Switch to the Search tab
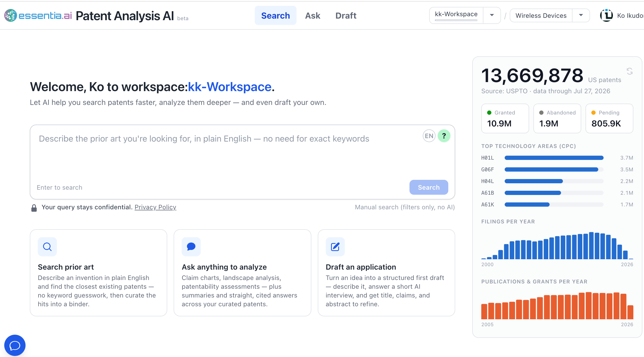The width and height of the screenshot is (644, 357). click(x=275, y=15)
